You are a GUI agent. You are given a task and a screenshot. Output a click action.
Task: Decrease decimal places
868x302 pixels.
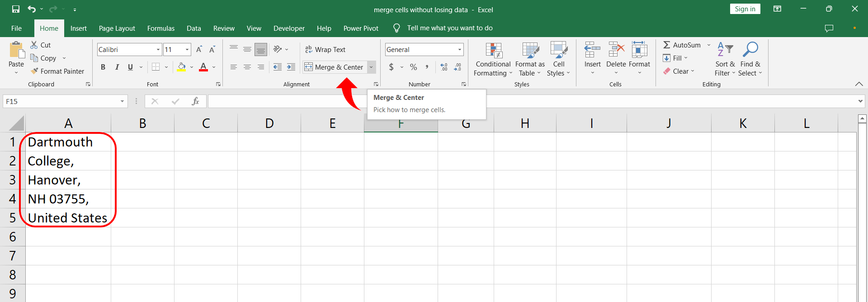pyautogui.click(x=458, y=67)
